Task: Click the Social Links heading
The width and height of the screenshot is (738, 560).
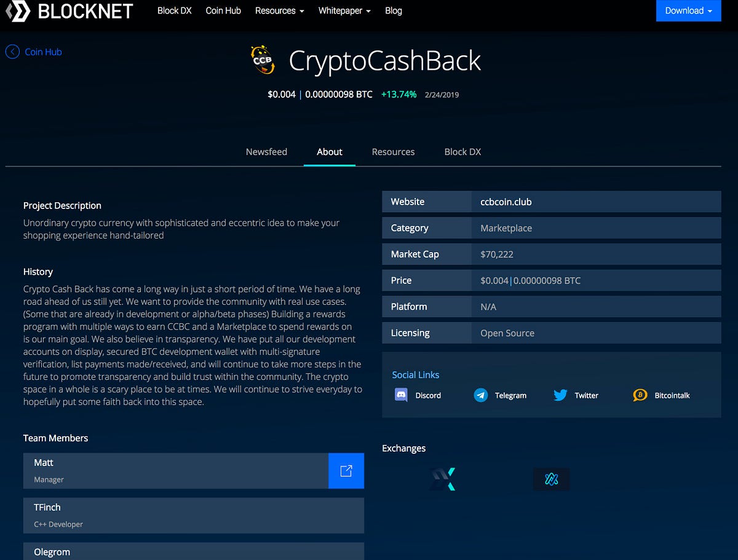Action: coord(416,374)
